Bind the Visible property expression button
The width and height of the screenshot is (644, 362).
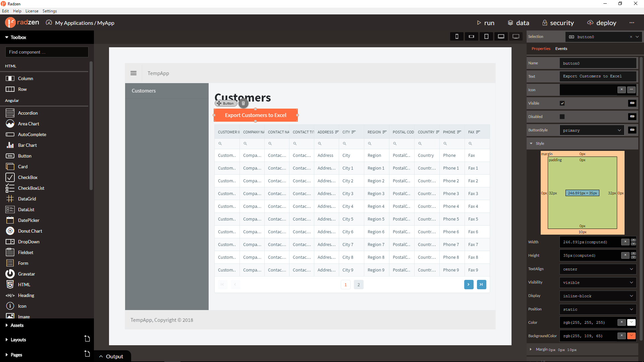tap(632, 103)
